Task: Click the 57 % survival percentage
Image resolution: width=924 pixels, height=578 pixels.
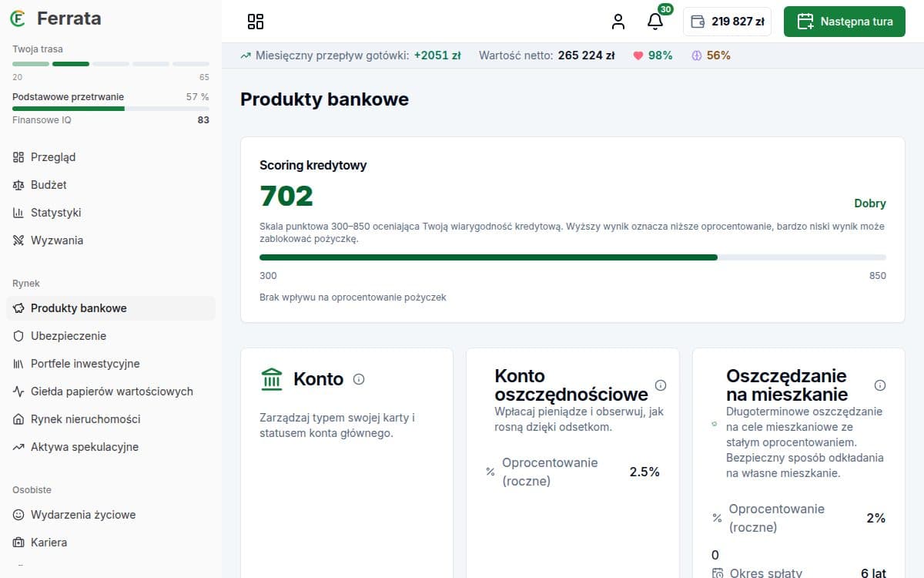Action: (x=198, y=97)
